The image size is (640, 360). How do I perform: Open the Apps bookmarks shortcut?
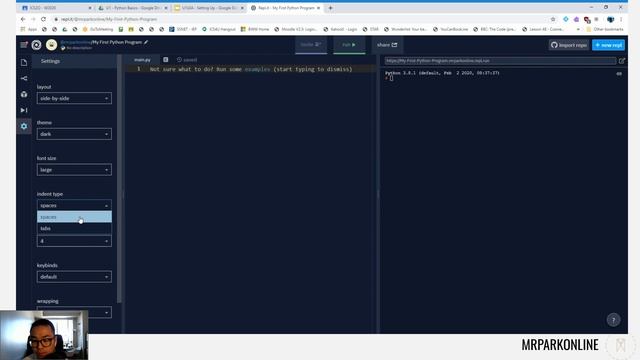[x=29, y=29]
